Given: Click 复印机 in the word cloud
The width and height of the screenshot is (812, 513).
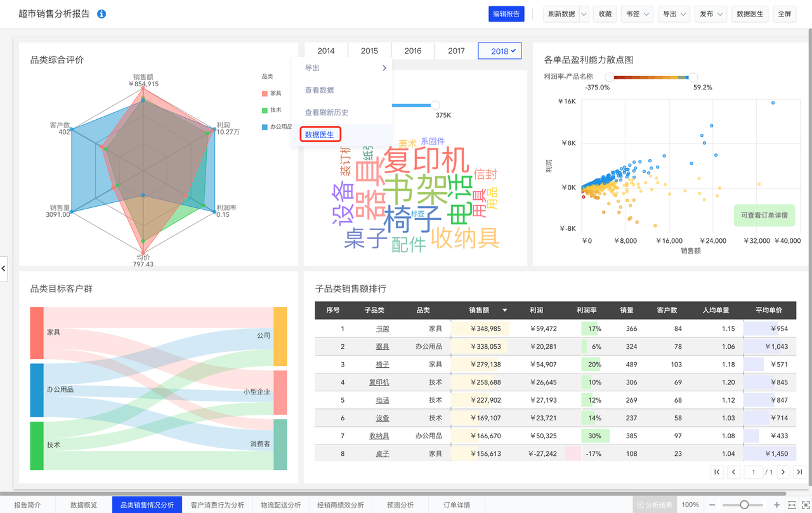Looking at the screenshot, I should [x=428, y=160].
